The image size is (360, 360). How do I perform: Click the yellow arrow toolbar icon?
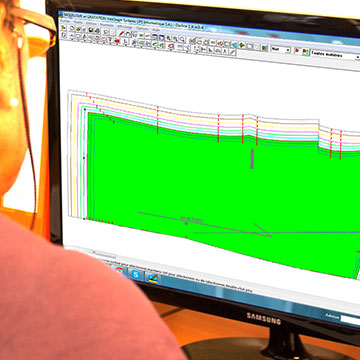[x=242, y=45]
